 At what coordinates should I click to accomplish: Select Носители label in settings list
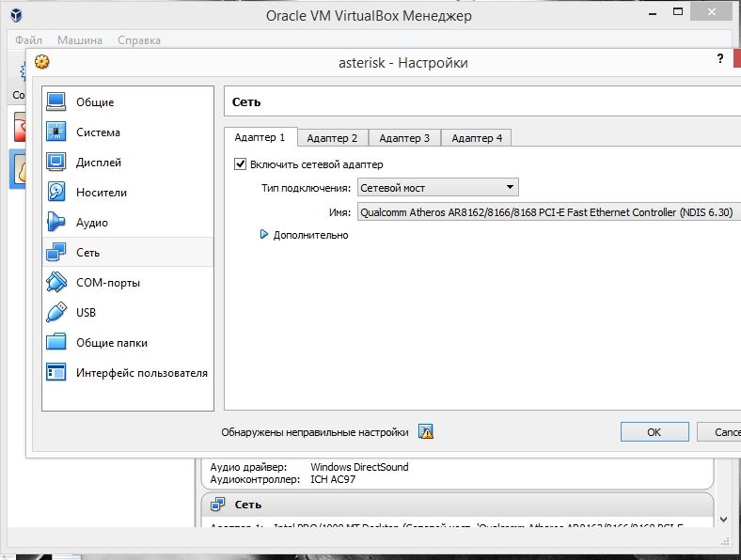point(102,193)
